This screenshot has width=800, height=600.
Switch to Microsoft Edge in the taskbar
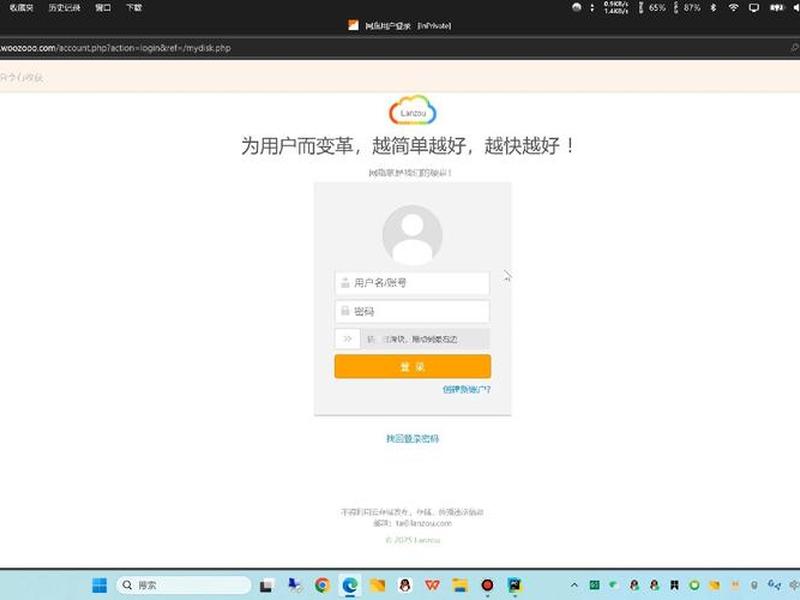pos(350,585)
